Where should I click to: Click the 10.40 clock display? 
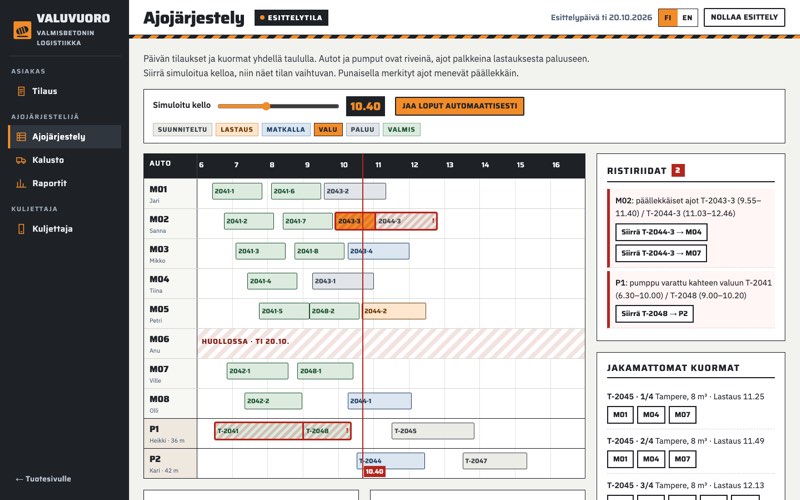pos(365,106)
